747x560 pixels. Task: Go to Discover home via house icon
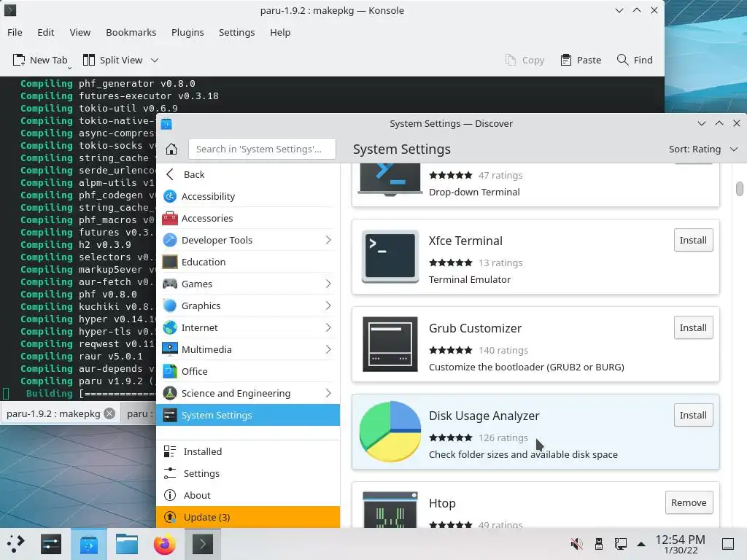pyautogui.click(x=171, y=149)
